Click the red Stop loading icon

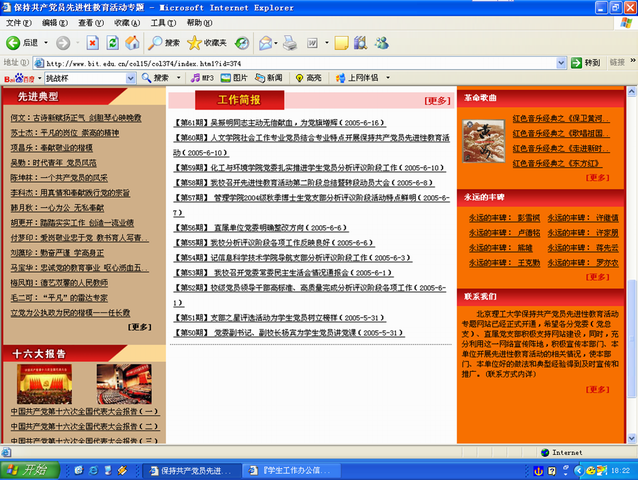(x=92, y=43)
